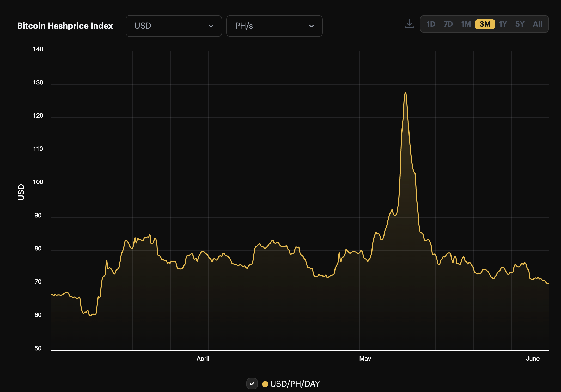Click the USD/PH/DAY legend dot
The image size is (561, 392).
point(265,384)
